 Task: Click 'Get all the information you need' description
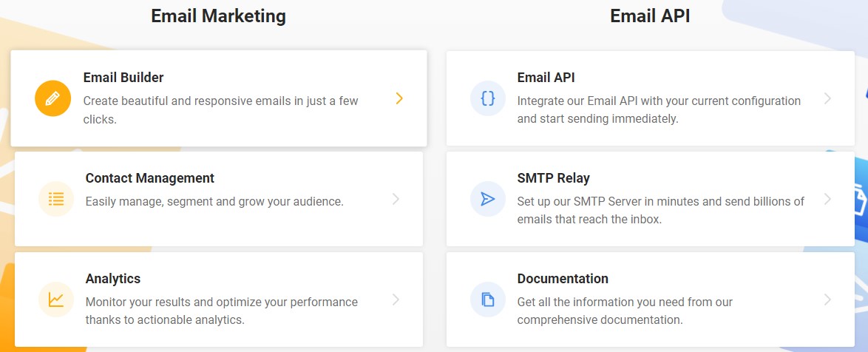625,311
